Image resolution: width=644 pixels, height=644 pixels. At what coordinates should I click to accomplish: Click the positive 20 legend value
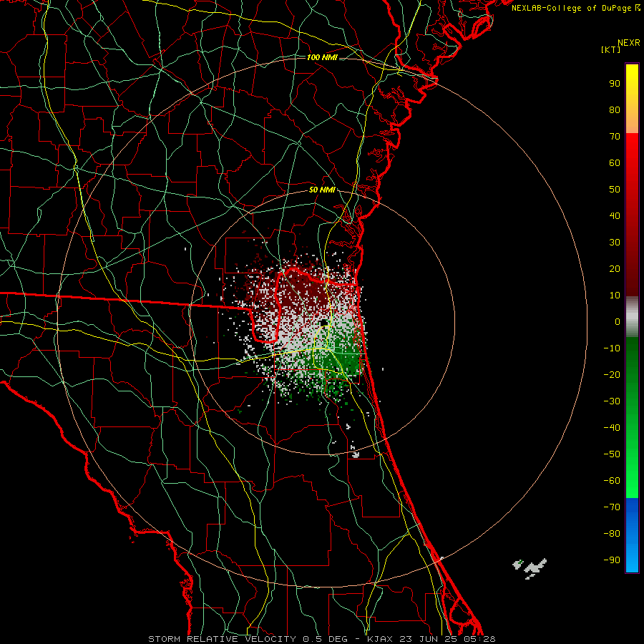coord(615,269)
